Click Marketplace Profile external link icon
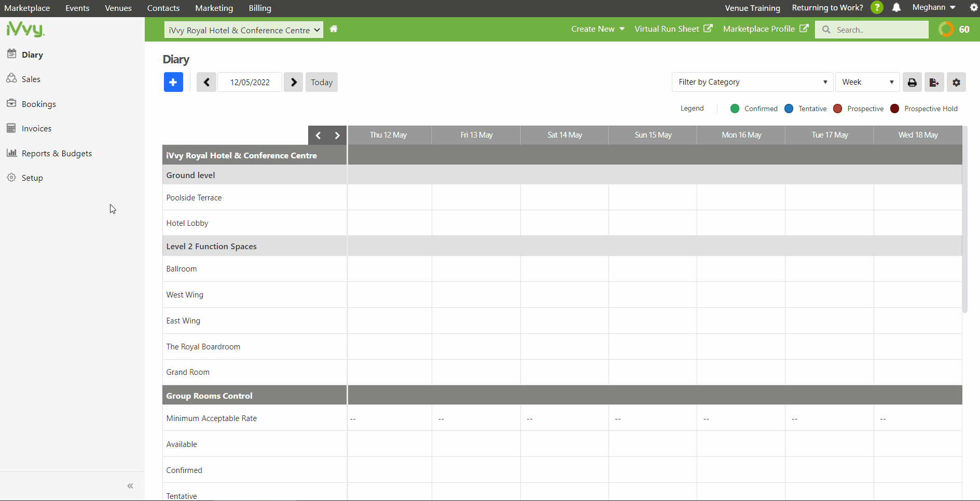 tap(804, 29)
